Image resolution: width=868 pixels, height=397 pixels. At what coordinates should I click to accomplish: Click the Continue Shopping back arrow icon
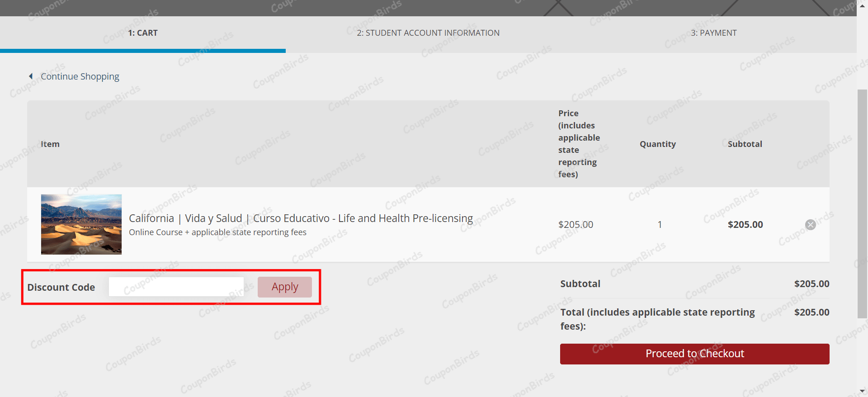click(31, 76)
